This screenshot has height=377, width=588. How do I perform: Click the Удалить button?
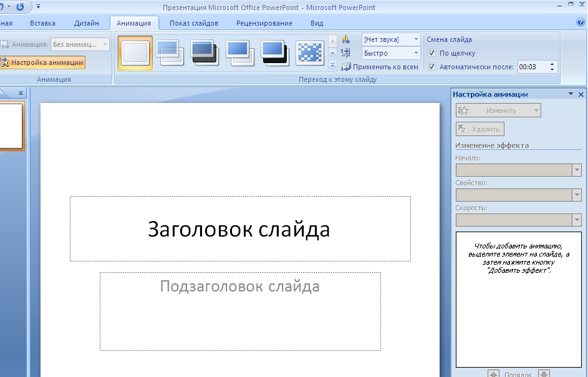[480, 129]
